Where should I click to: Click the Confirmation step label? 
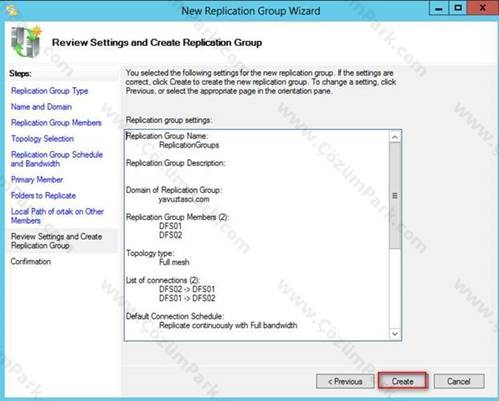tap(31, 261)
